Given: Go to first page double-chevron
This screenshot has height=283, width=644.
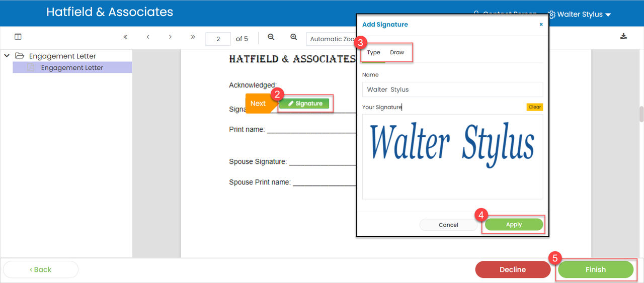Looking at the screenshot, I should click(125, 37).
